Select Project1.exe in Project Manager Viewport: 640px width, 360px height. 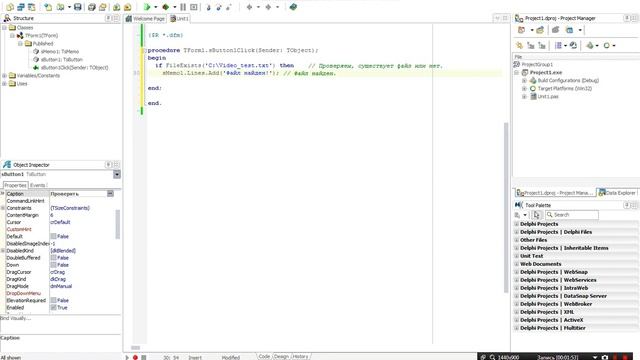[546, 72]
